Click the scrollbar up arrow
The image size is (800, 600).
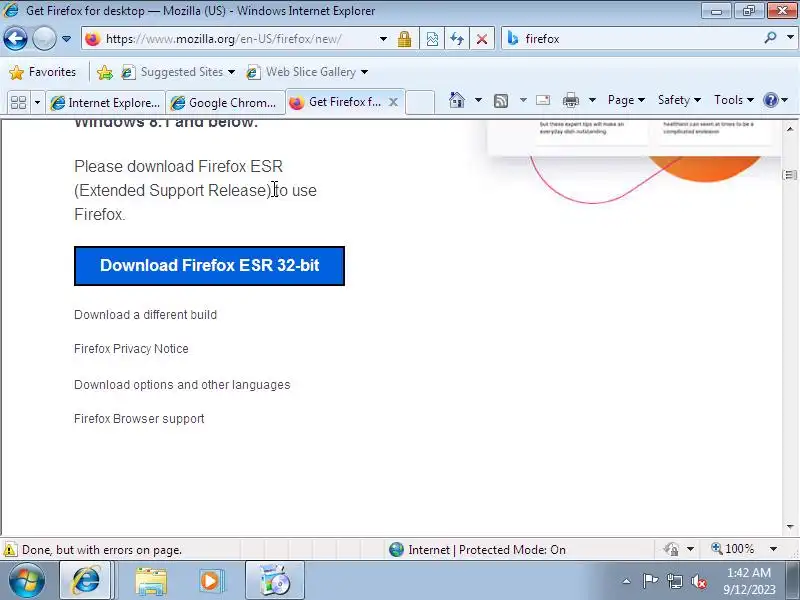[790, 129]
